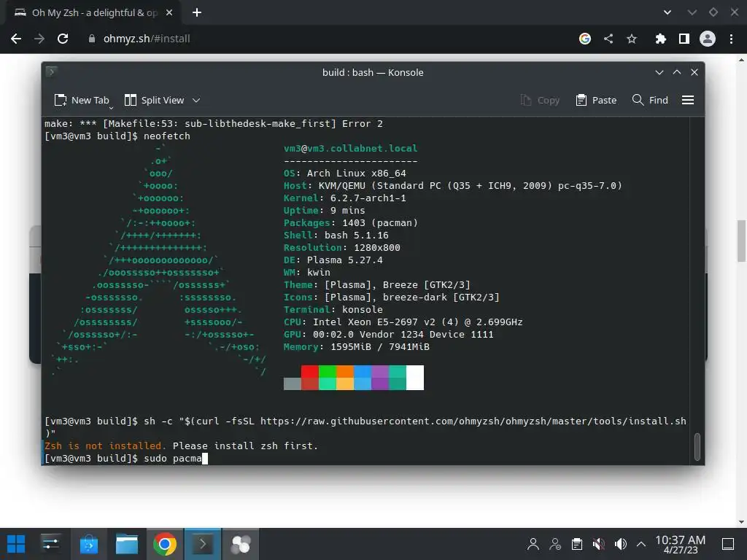
Task: Click the Google icon in address bar
Action: [585, 39]
